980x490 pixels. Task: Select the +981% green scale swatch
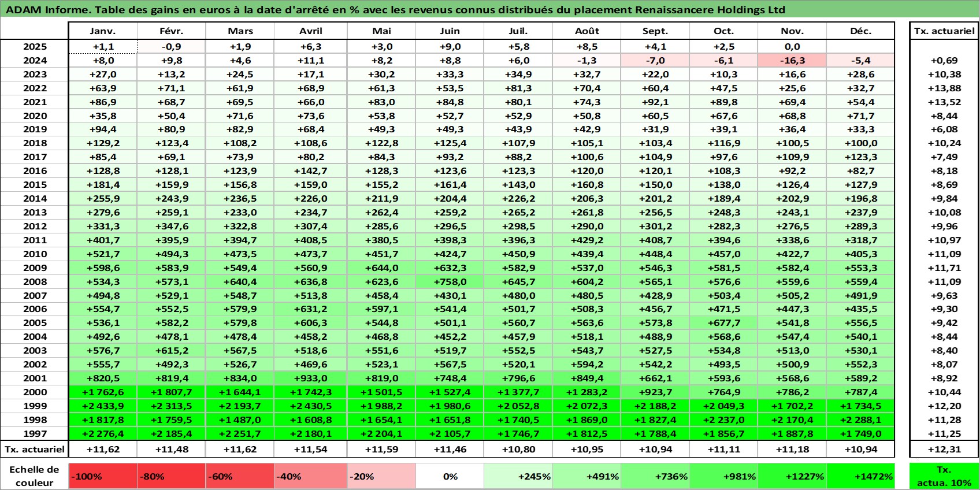(x=723, y=476)
